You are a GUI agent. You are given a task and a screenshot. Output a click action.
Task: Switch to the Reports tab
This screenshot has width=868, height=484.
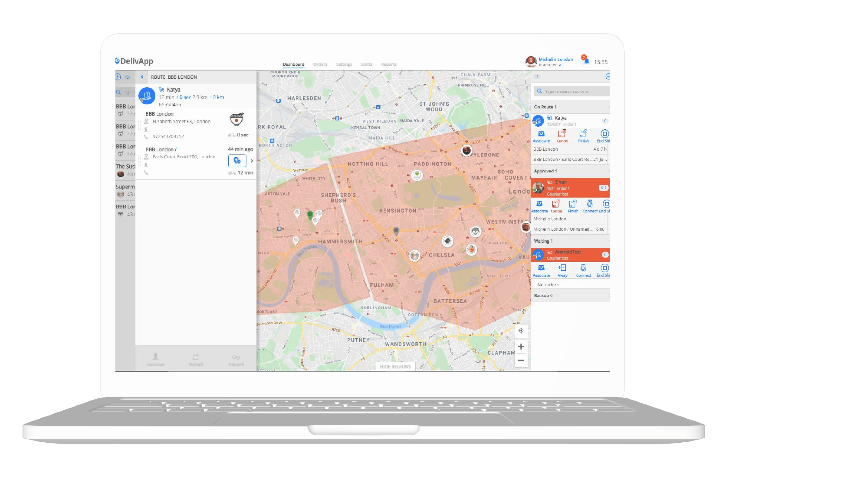click(388, 64)
